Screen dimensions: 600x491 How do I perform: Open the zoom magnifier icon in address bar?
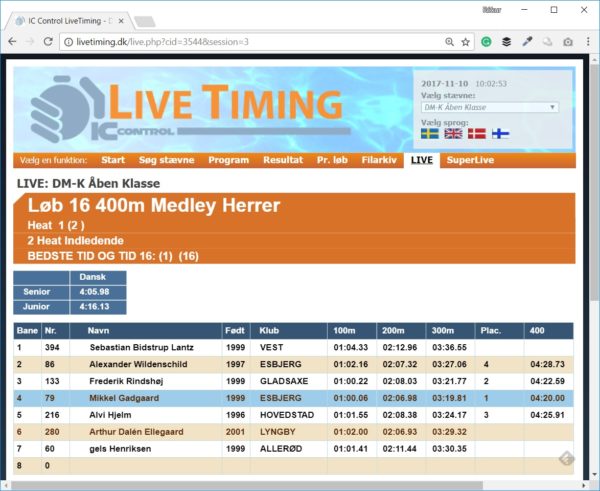coord(449,42)
